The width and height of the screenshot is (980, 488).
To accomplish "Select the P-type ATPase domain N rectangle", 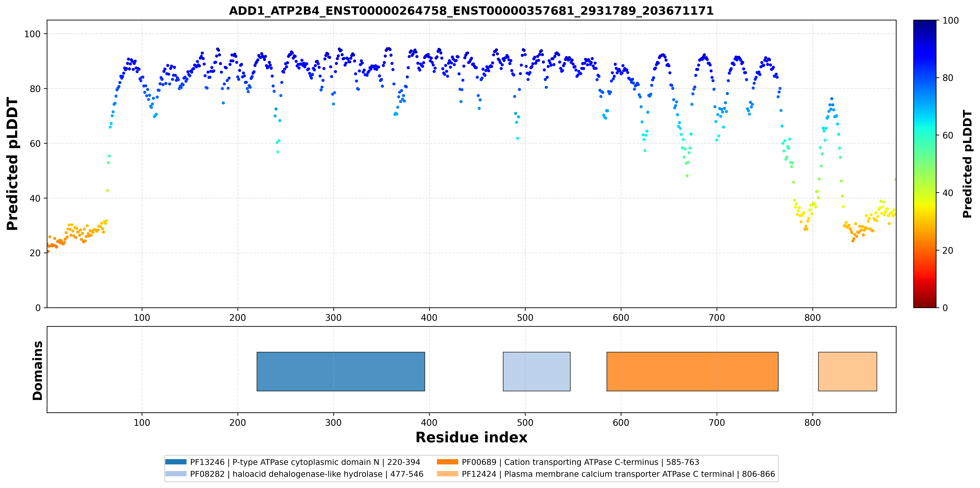I will (341, 371).
